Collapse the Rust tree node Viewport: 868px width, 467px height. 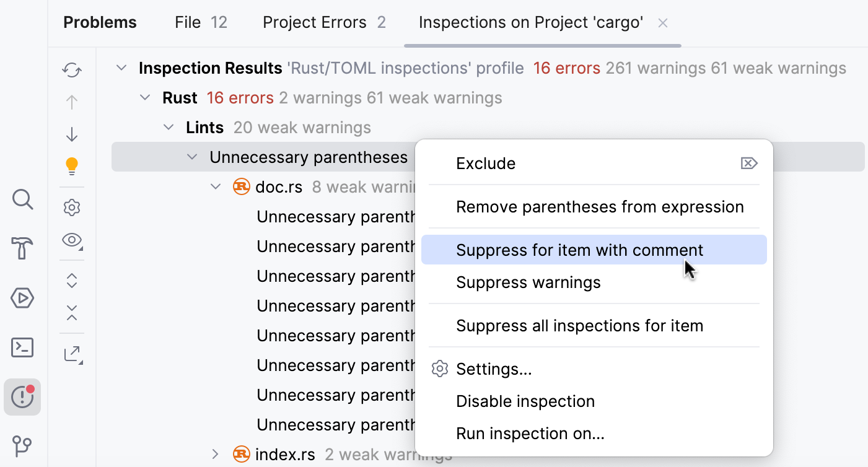tap(144, 97)
